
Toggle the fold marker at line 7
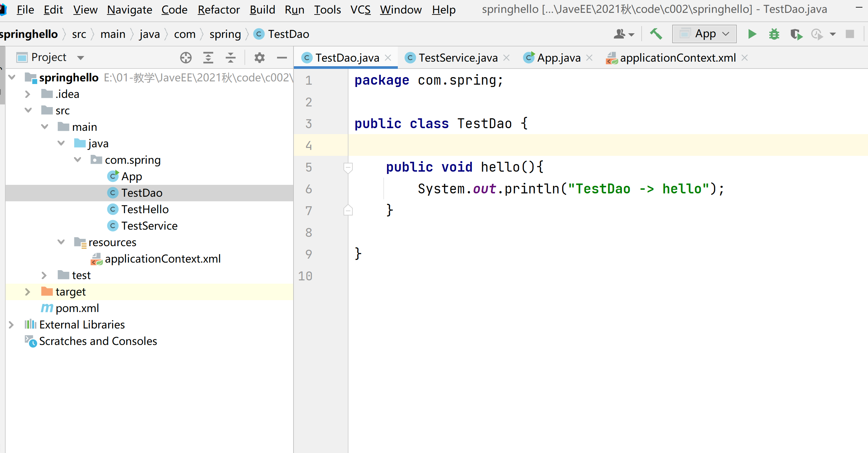(348, 211)
